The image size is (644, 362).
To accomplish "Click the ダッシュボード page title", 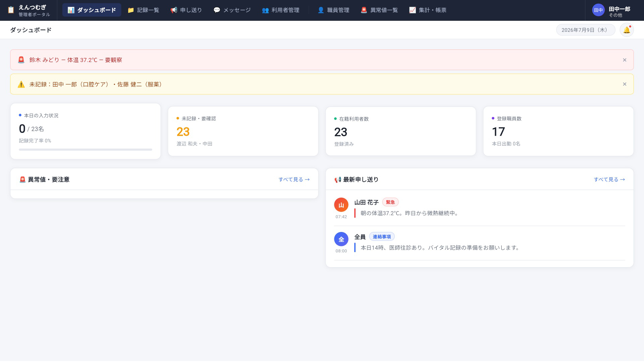I will point(31,30).
